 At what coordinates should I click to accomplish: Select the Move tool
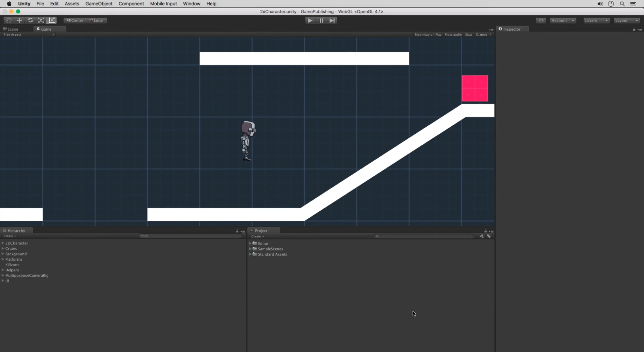click(19, 20)
